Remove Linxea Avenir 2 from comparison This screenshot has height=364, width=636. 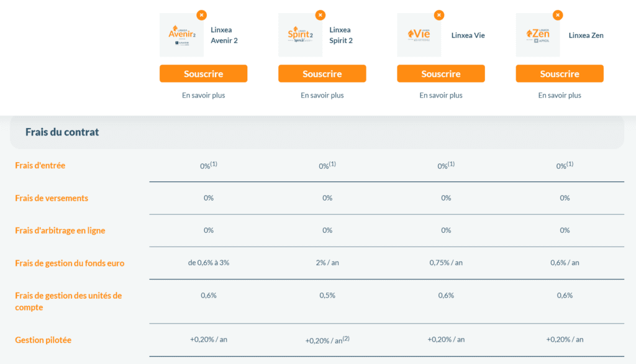[201, 15]
